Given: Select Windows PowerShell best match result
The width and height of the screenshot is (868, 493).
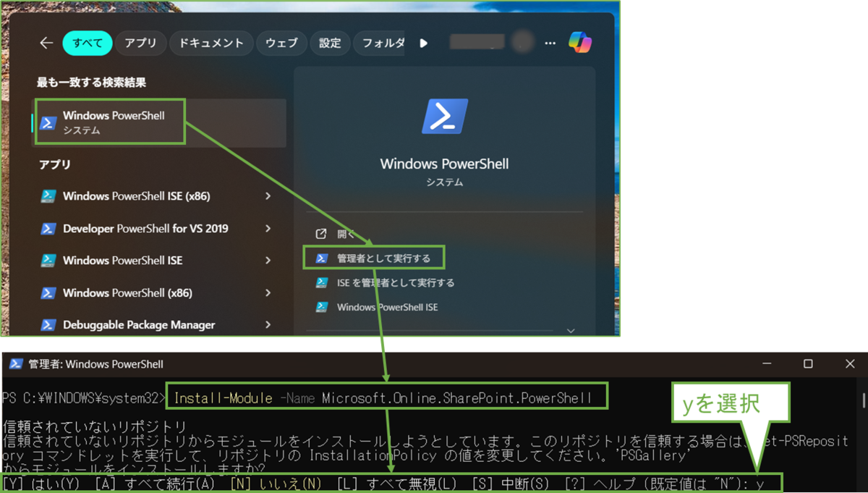Looking at the screenshot, I should [159, 123].
